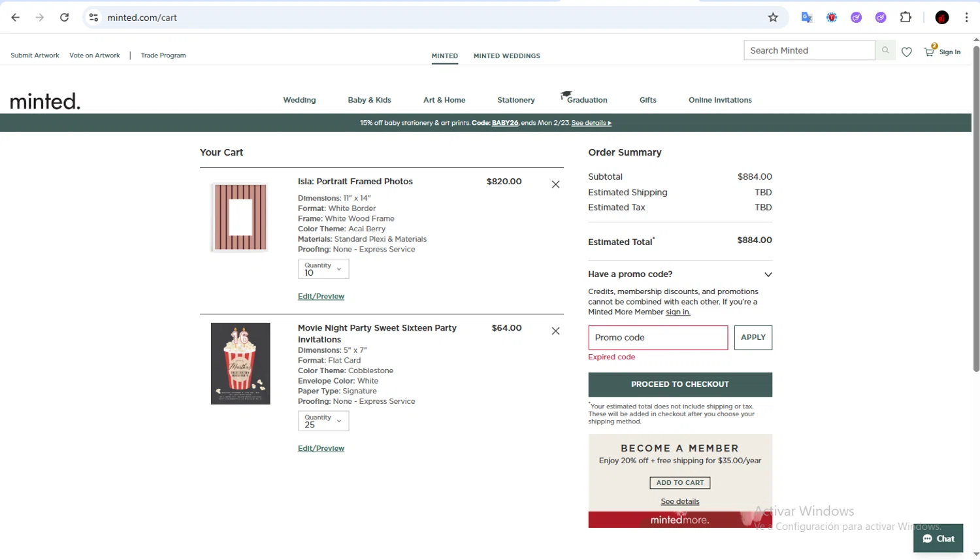Open 'See details' under Become a Member

(680, 502)
